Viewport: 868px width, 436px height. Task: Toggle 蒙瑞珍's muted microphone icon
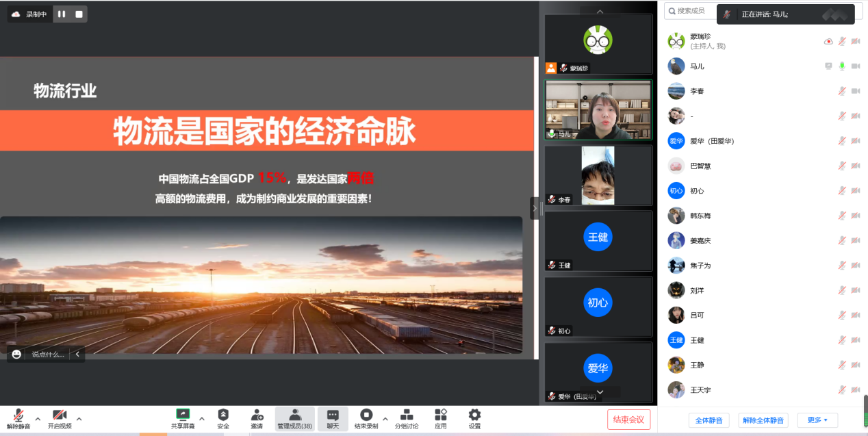[x=842, y=41]
